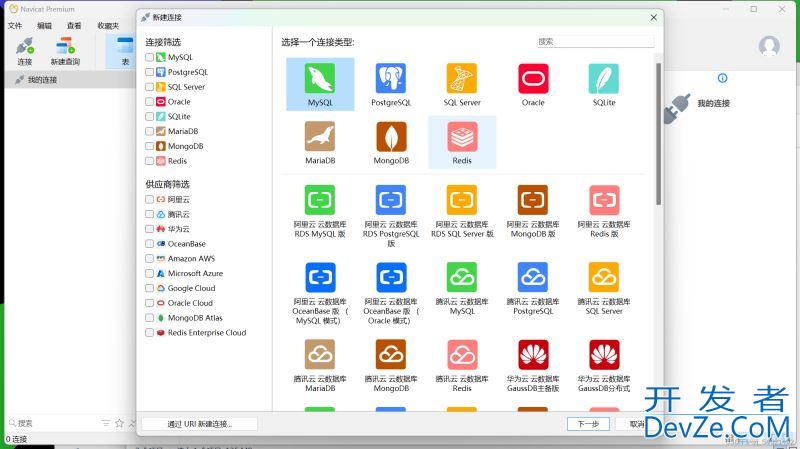This screenshot has width=800, height=449.
Task: Open the user avatar icon in Navicat
Action: (x=769, y=46)
